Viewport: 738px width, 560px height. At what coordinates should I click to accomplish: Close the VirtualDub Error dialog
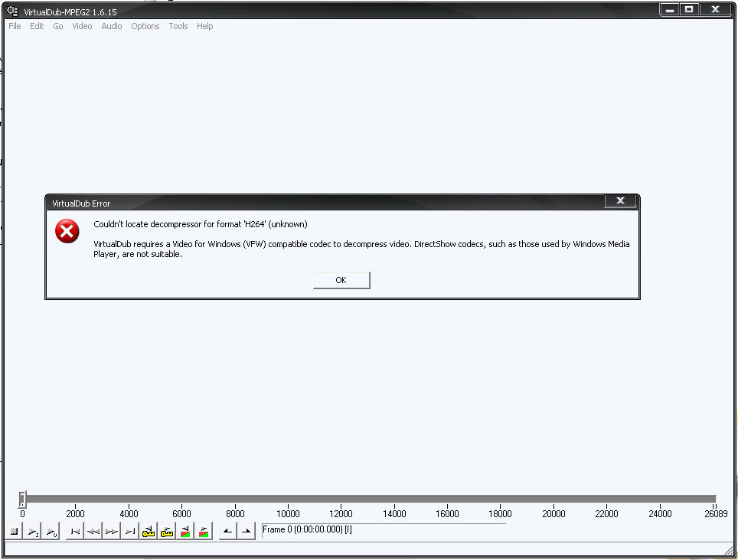tap(620, 200)
